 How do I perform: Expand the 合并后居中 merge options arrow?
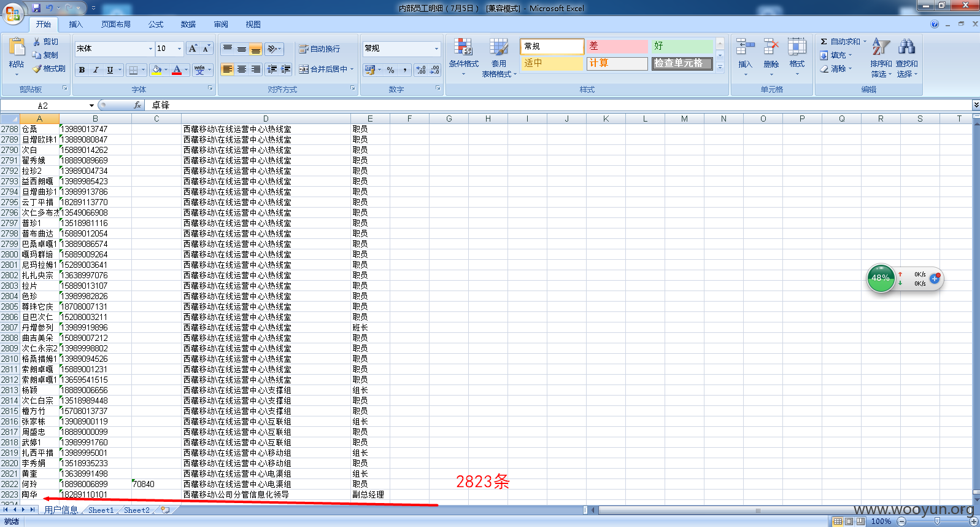(x=352, y=69)
